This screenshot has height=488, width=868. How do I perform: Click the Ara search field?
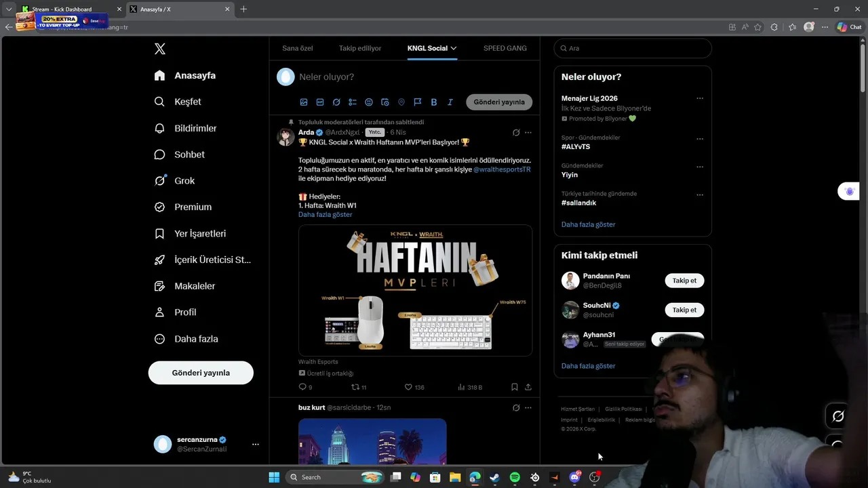click(633, 48)
